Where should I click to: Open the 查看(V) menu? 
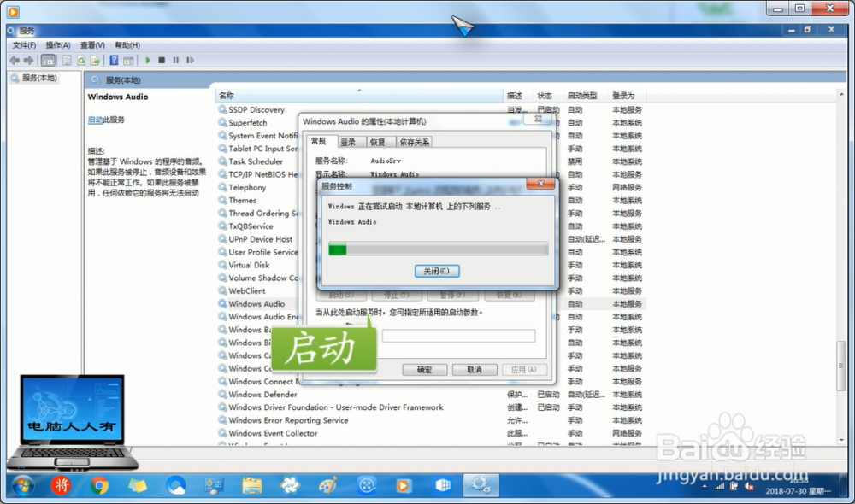(x=92, y=45)
